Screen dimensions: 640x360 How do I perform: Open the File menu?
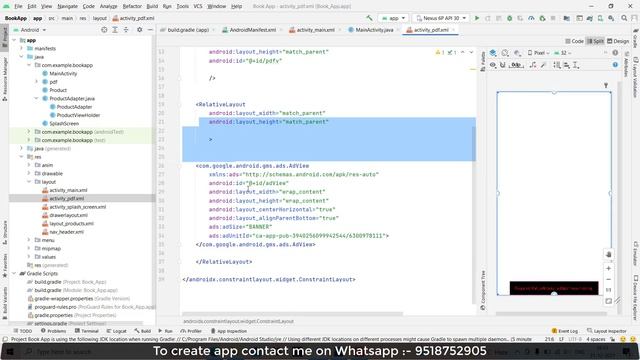pyautogui.click(x=18, y=6)
